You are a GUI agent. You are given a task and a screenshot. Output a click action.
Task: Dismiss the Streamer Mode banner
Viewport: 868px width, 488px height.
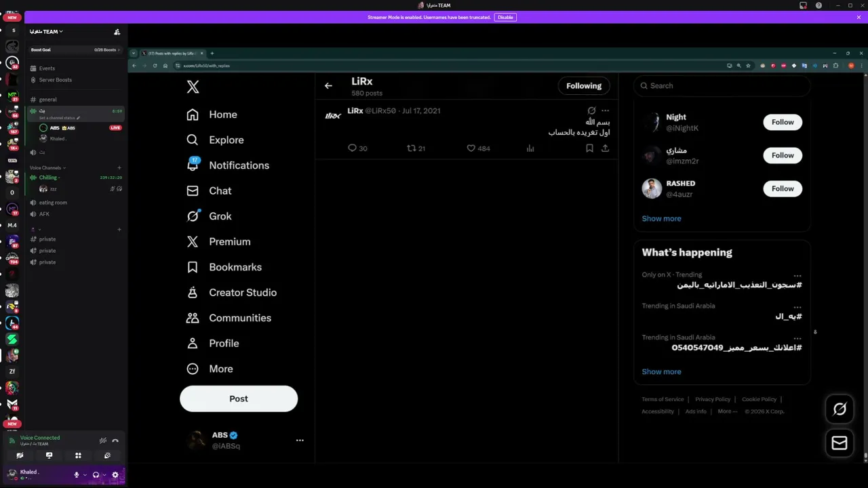coord(859,17)
